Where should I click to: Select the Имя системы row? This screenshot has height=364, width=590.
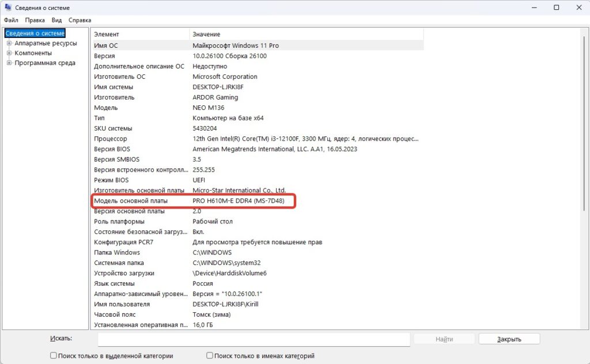[x=258, y=87]
